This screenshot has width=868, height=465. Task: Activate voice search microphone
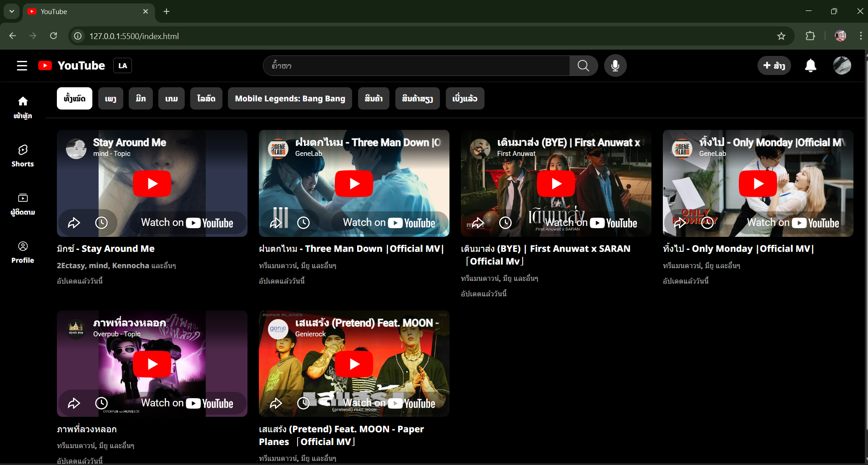615,66
